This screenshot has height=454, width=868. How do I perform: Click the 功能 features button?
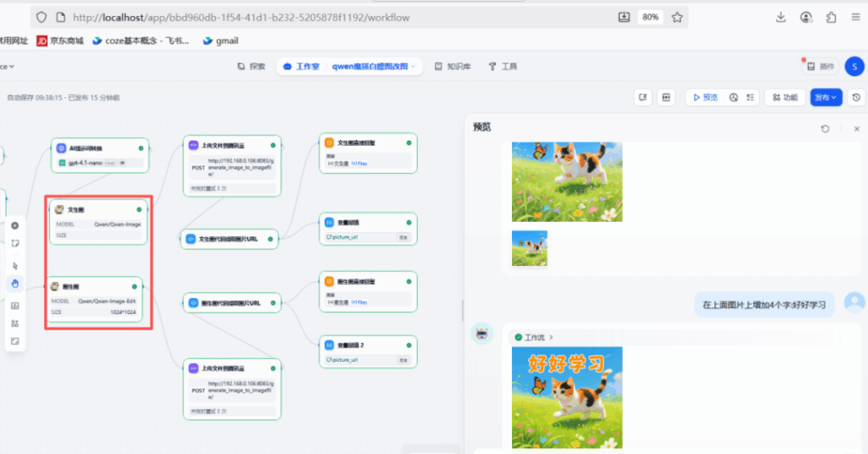click(x=784, y=97)
